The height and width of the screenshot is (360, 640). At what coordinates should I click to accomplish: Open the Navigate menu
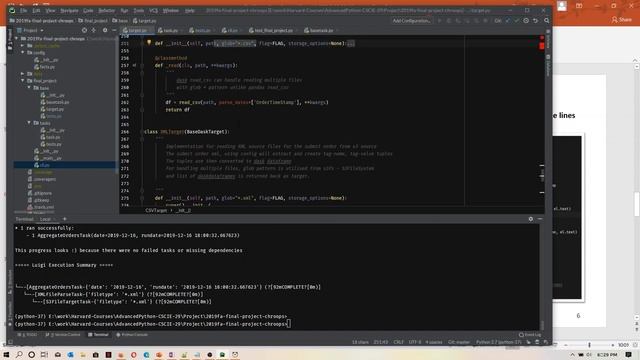click(69, 11)
